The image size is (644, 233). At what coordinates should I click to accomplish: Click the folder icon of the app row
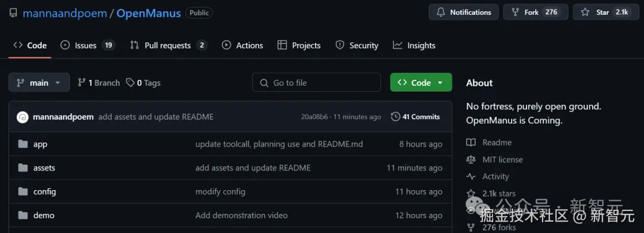(x=23, y=144)
